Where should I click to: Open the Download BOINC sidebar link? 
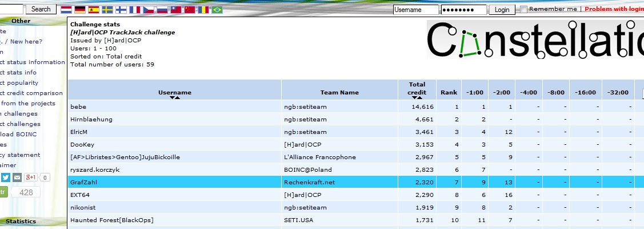coord(18,134)
